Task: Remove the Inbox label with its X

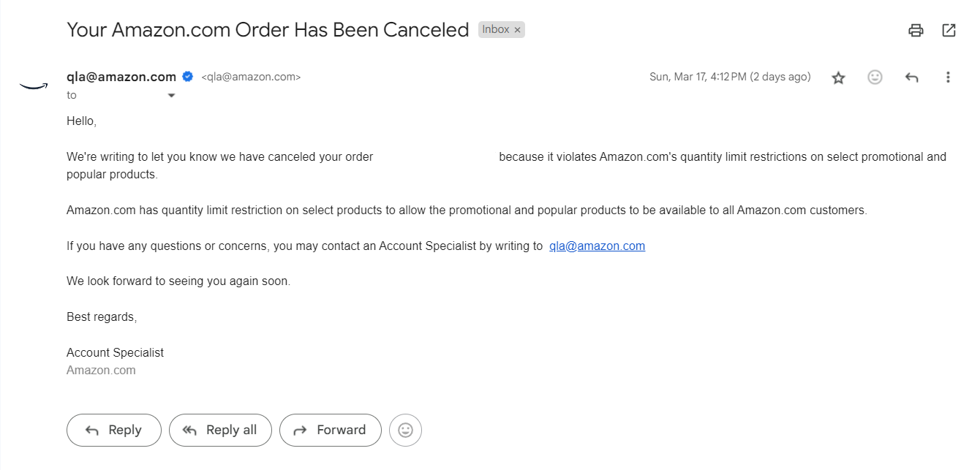Action: pos(518,30)
